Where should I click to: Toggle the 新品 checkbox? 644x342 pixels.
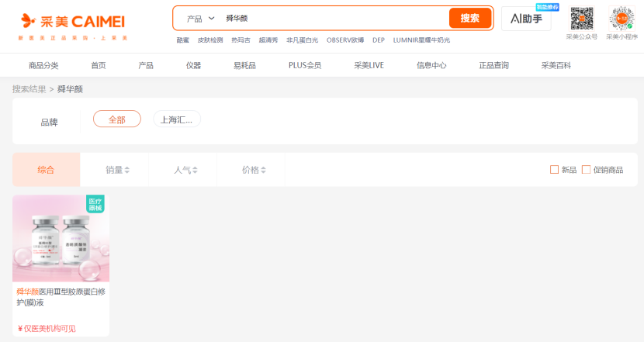pyautogui.click(x=554, y=170)
